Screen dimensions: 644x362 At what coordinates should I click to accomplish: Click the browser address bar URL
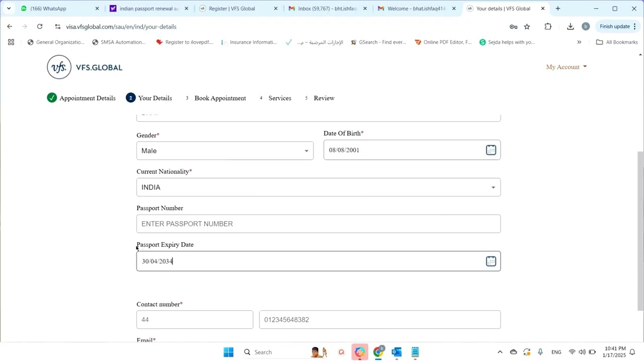click(121, 27)
